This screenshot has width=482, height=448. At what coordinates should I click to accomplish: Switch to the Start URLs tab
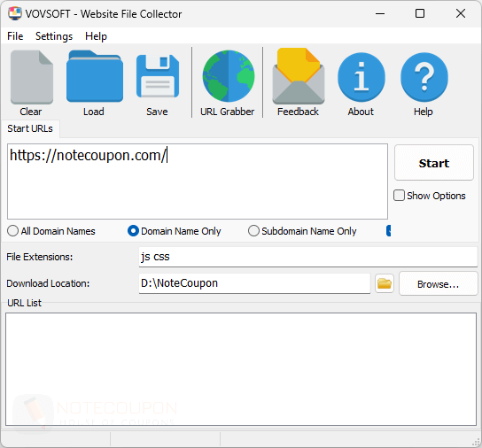tap(30, 128)
